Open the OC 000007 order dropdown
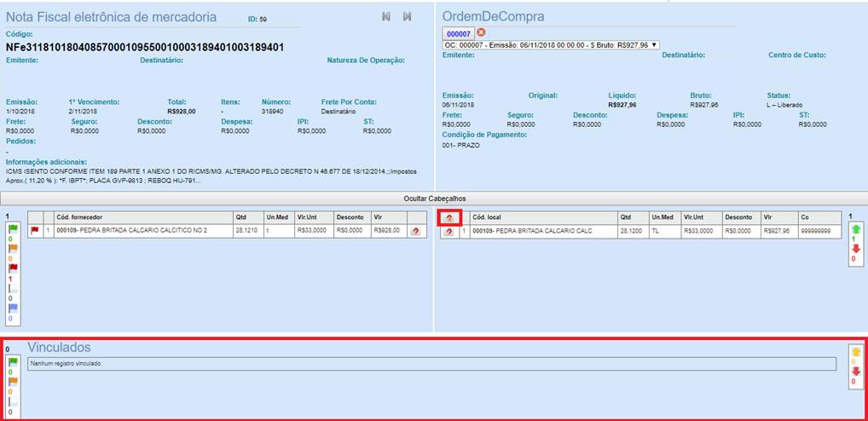Viewport: 868px width, 421px height. [x=551, y=44]
